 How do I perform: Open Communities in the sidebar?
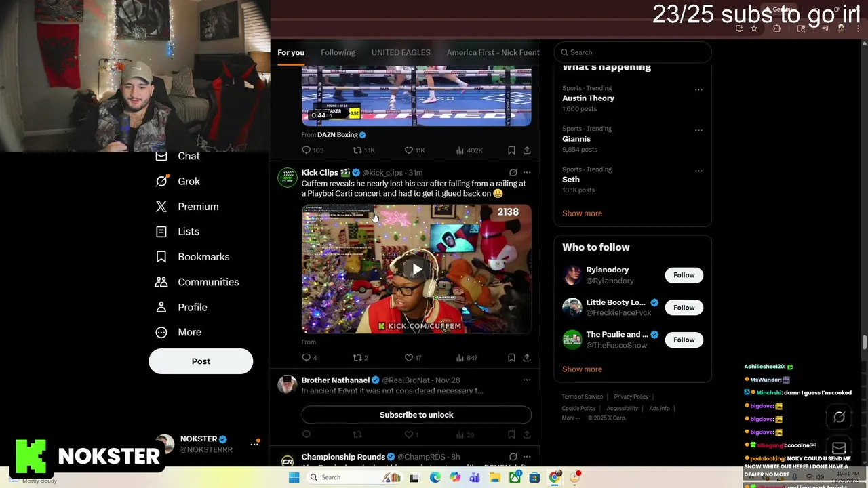197,282
